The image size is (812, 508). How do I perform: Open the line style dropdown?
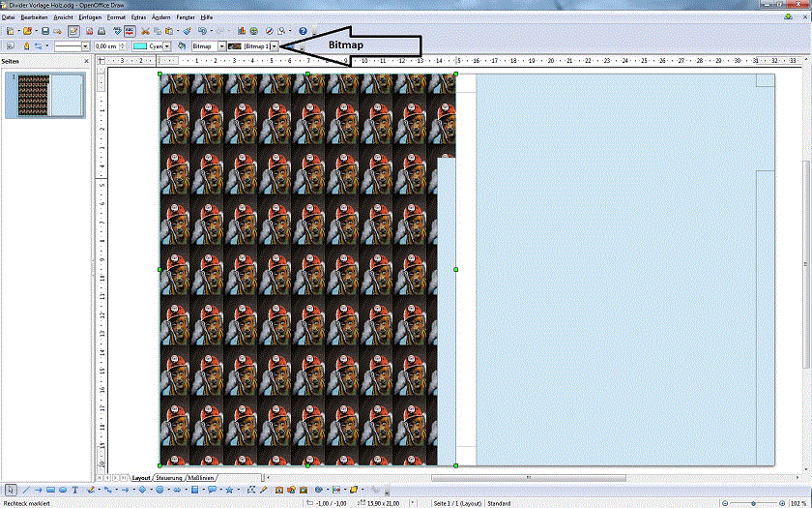point(85,45)
